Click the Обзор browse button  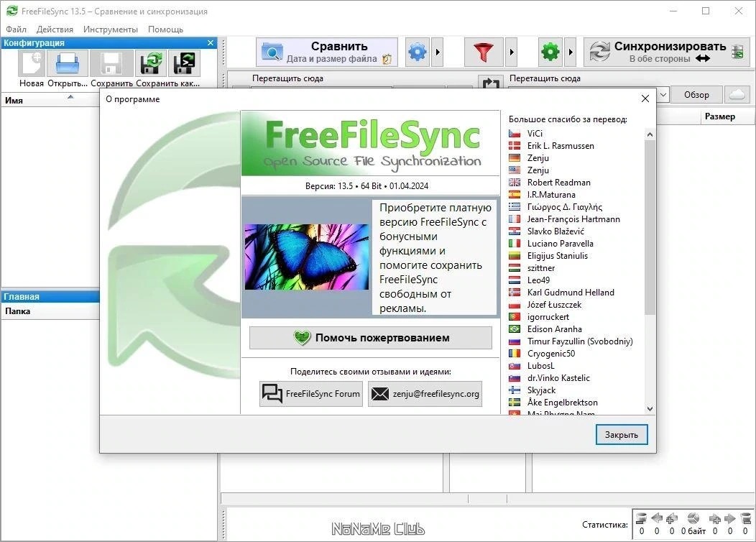(x=696, y=94)
